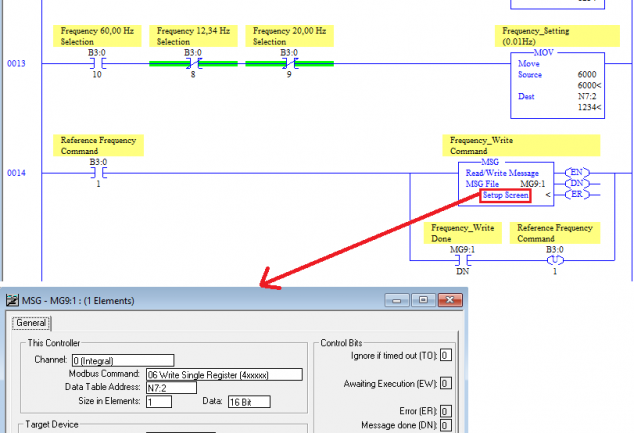Click the Size in Elements field

158,402
